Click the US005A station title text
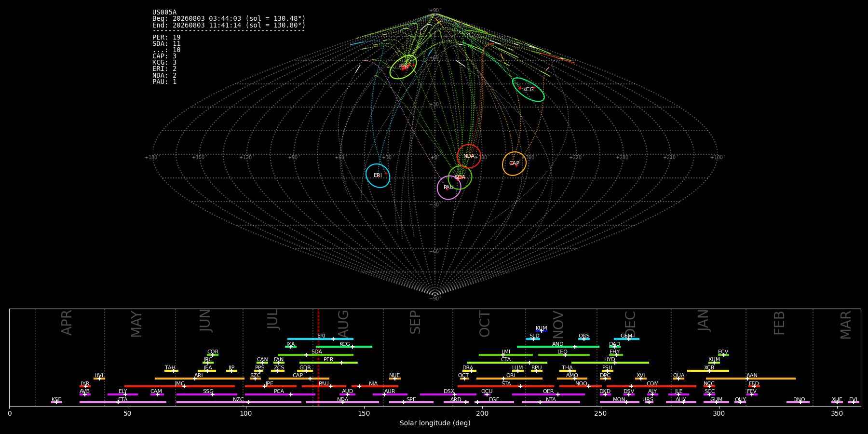 point(164,13)
